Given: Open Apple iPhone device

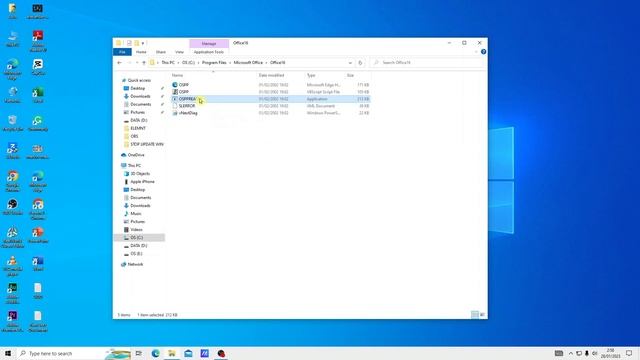Looking at the screenshot, I should pos(142,182).
